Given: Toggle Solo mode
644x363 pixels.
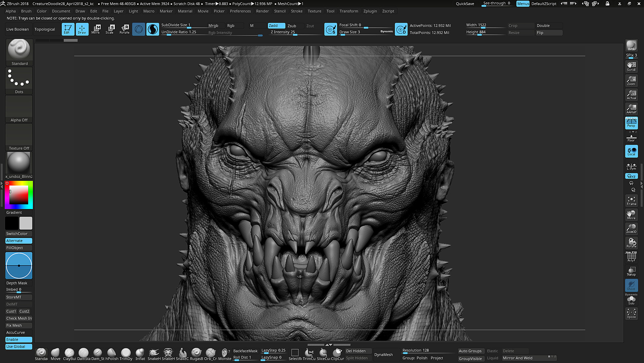Looking at the screenshot, I should [x=631, y=300].
